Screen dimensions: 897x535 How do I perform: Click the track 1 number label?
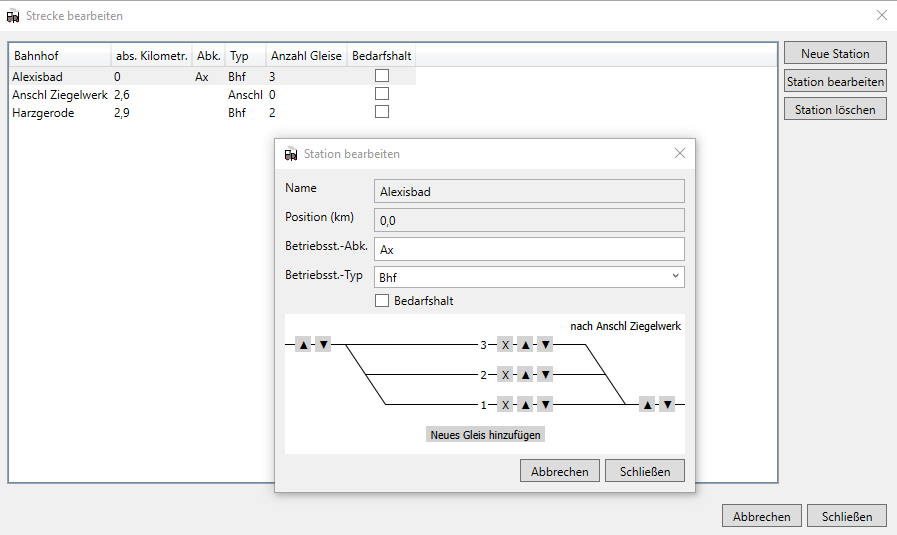click(483, 405)
